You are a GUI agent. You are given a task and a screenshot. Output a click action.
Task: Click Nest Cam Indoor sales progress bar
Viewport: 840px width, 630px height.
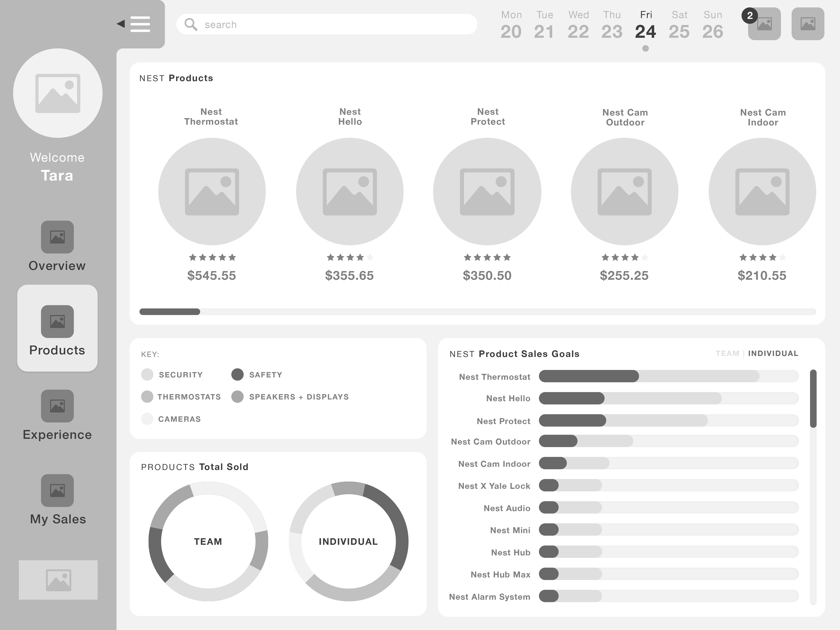tap(669, 463)
